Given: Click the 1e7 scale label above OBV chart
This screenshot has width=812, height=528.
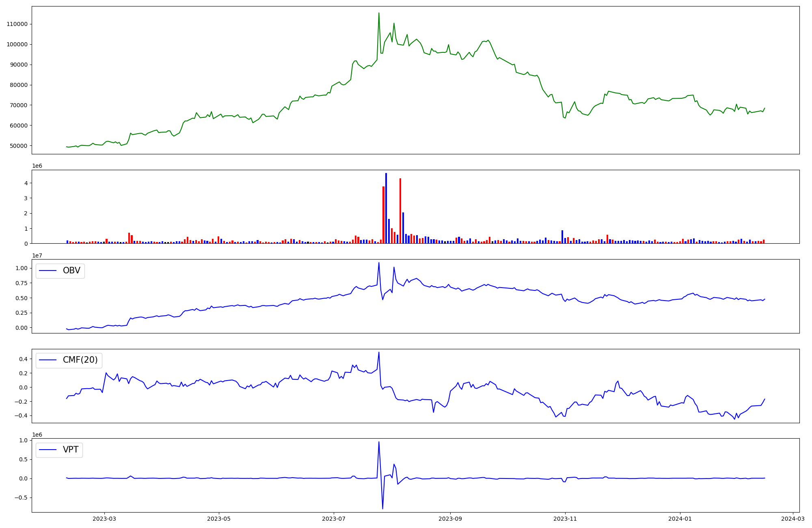Looking at the screenshot, I should [37, 255].
